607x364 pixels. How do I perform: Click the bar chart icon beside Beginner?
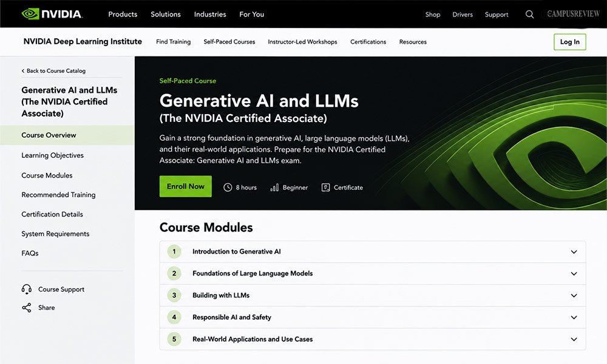[x=274, y=187]
